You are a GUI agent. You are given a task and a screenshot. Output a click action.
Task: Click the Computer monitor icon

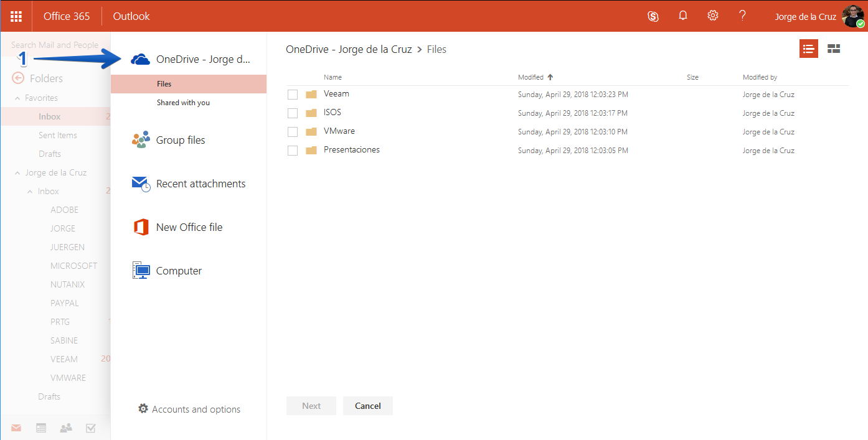point(141,271)
